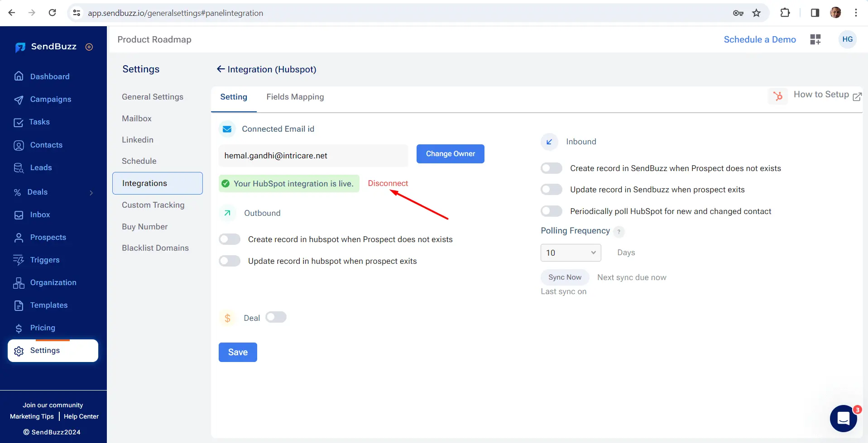Screen dimensions: 868x443
Task: Click the Triggers icon
Action: coord(19,260)
